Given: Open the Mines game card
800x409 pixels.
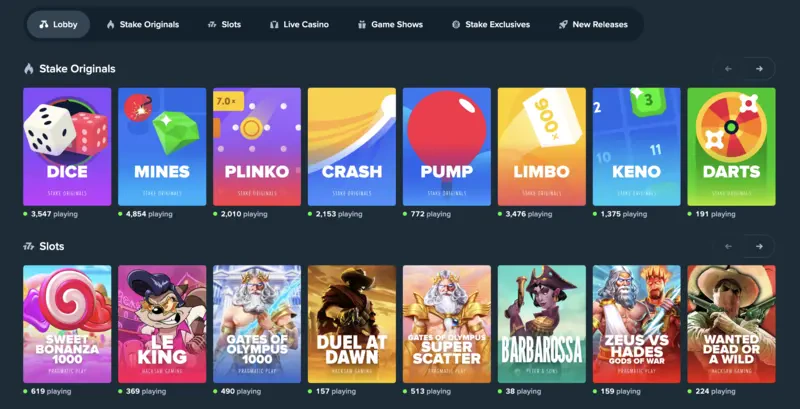Looking at the screenshot, I should (x=162, y=147).
